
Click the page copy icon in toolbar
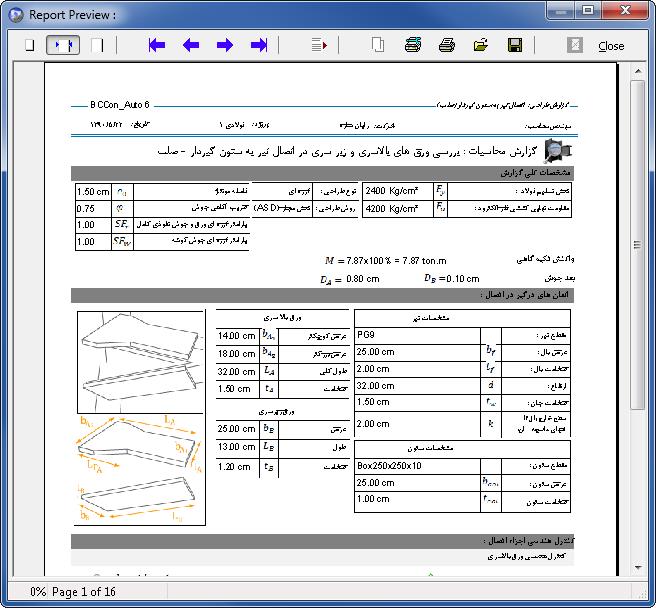[x=378, y=45]
